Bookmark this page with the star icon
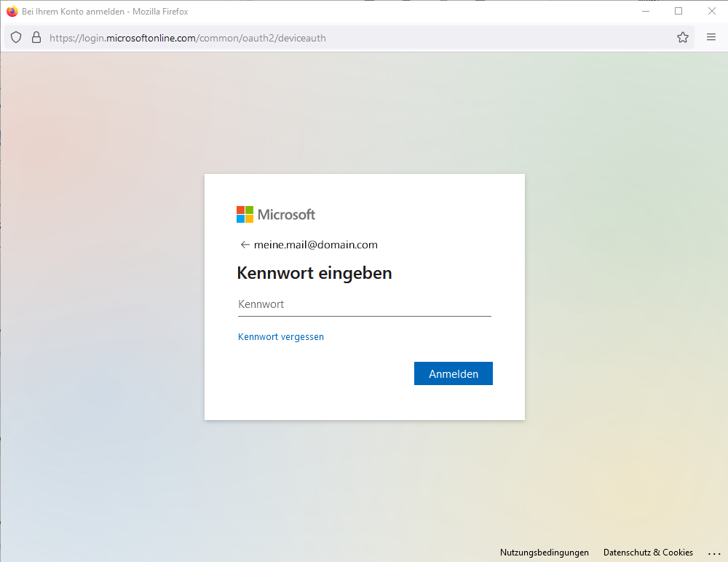This screenshot has width=728, height=562. click(x=682, y=38)
